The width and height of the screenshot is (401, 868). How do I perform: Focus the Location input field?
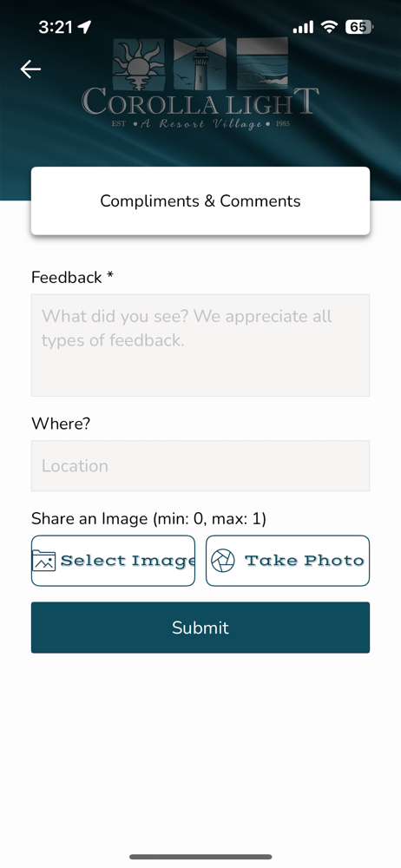(x=200, y=465)
